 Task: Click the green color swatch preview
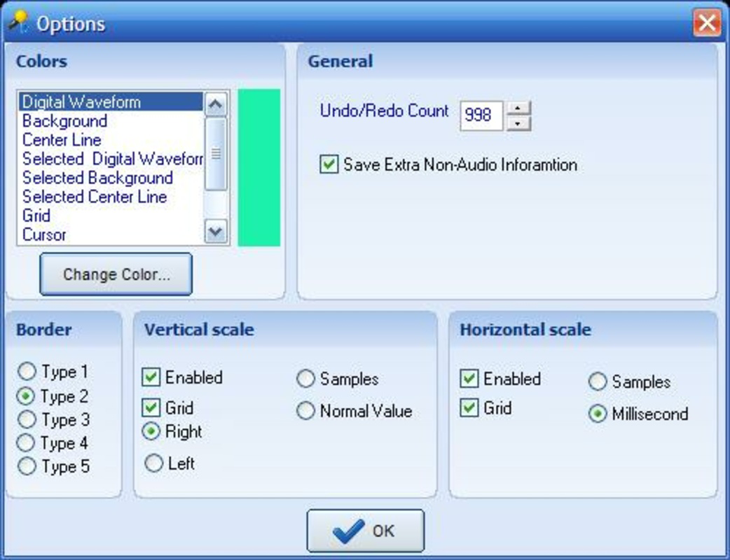pos(259,164)
